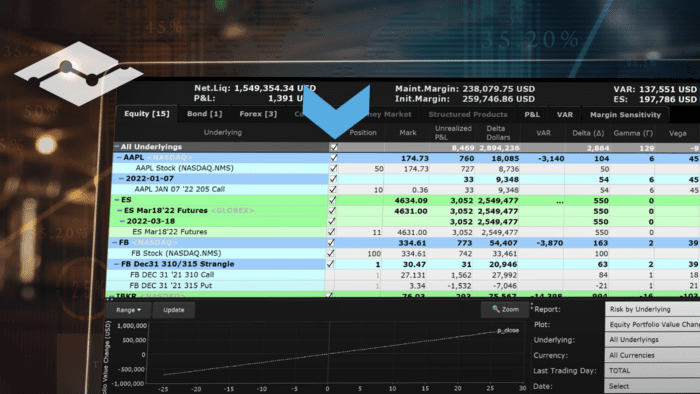Switch to the Bond [1] tab
Screen dimensions: 700x394
pos(204,114)
